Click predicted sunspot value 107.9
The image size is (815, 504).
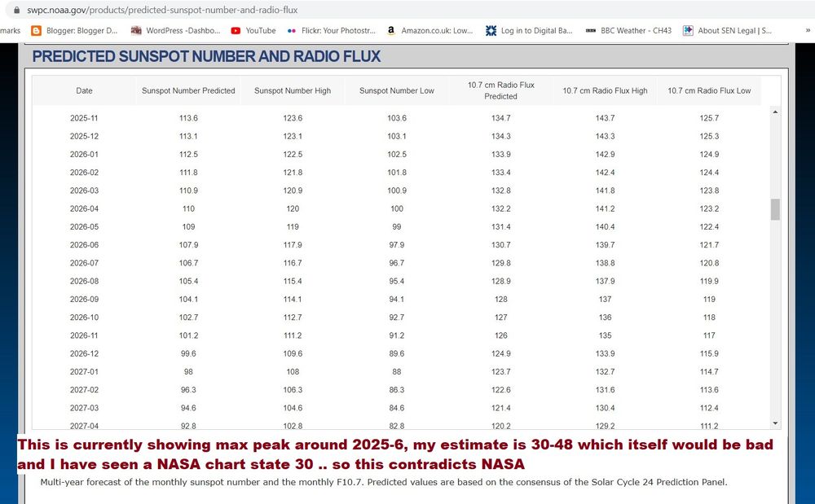coord(188,245)
